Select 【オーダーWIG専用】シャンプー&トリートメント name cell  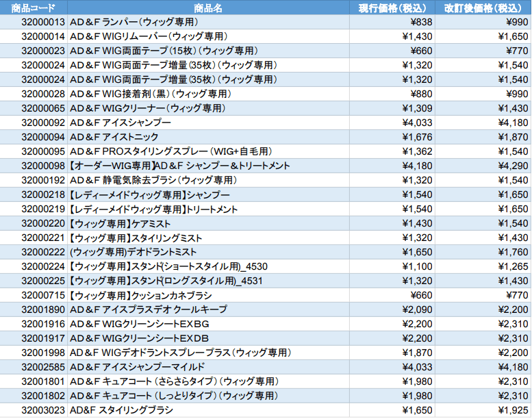[208, 166]
